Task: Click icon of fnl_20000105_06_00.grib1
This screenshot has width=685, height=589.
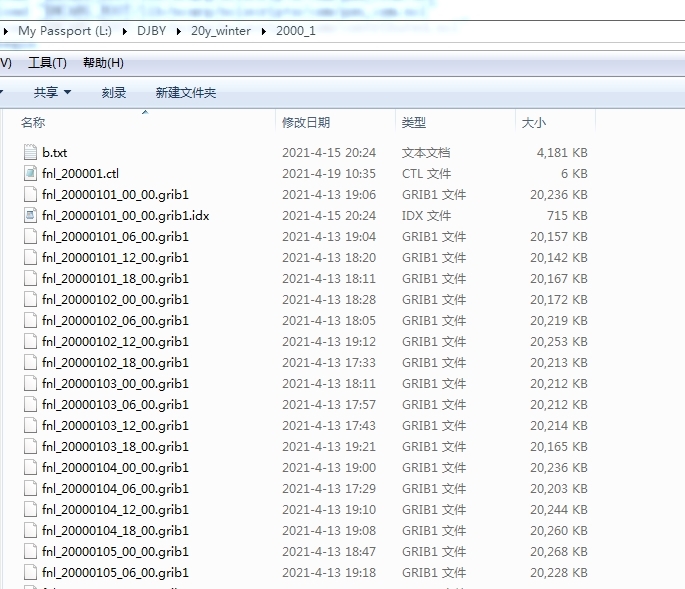Action: (x=30, y=573)
